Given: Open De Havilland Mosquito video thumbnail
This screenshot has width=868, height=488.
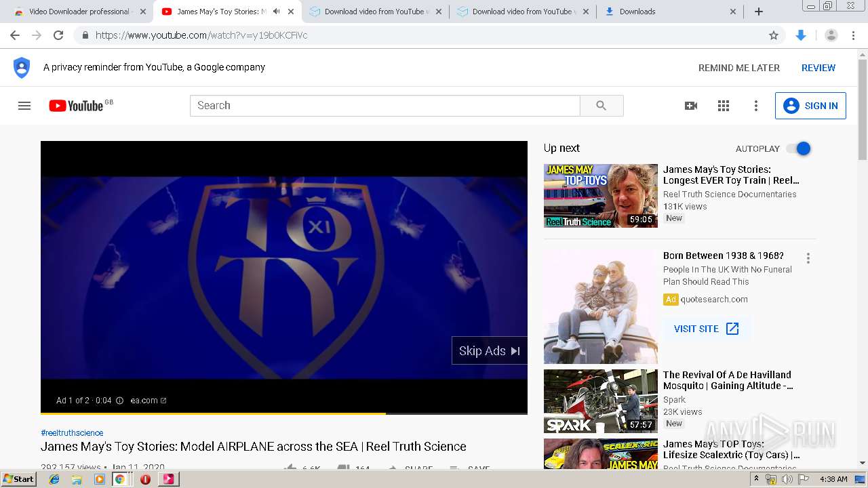Looking at the screenshot, I should coord(601,401).
